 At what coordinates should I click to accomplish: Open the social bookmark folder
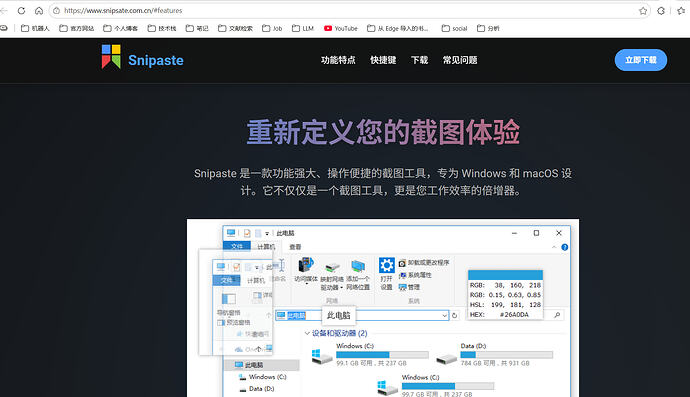455,28
